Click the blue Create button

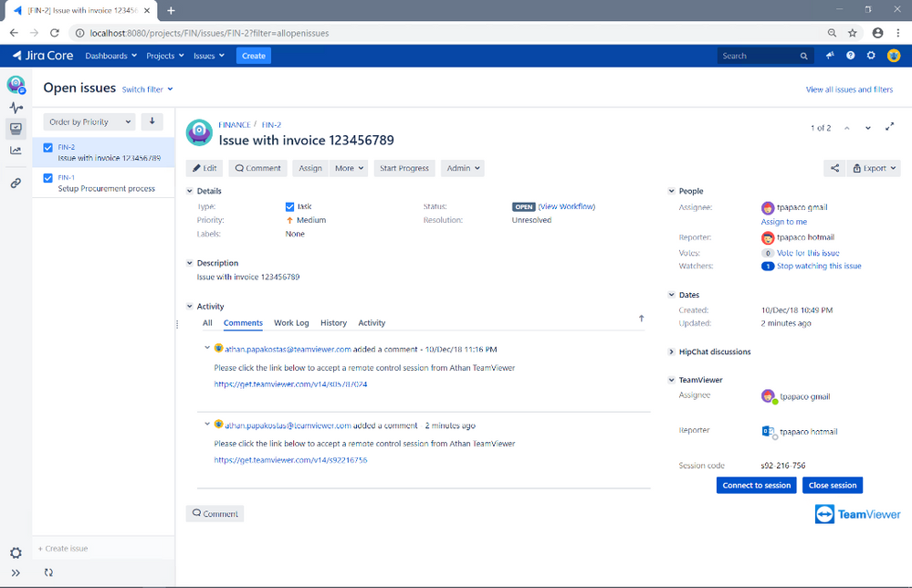[254, 56]
